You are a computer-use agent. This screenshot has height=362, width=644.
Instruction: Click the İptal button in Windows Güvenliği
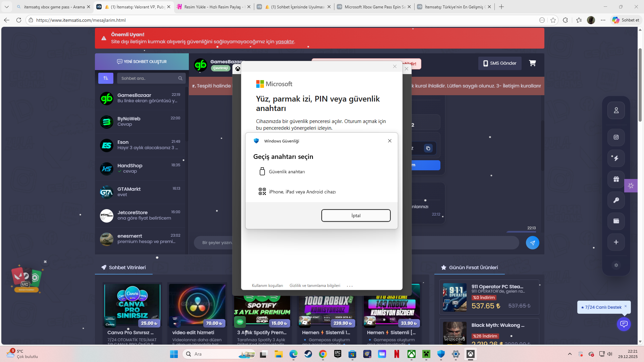pos(356,216)
